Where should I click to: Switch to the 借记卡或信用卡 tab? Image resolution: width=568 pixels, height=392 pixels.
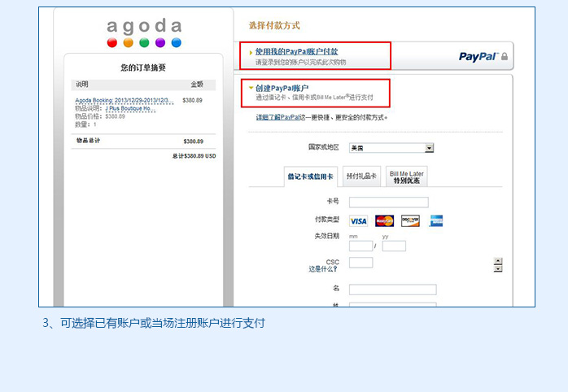310,176
